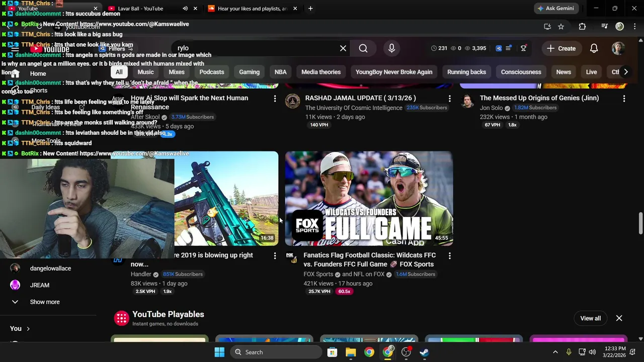644x362 pixels.
Task: Select the Mixes filter chip
Action: 177,72
